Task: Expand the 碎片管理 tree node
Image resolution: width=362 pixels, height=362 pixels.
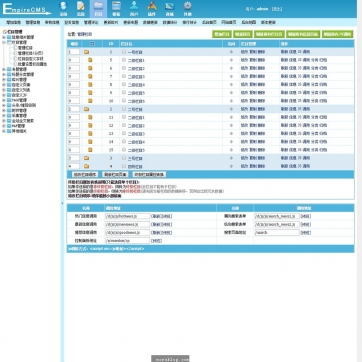Action: tap(4, 80)
